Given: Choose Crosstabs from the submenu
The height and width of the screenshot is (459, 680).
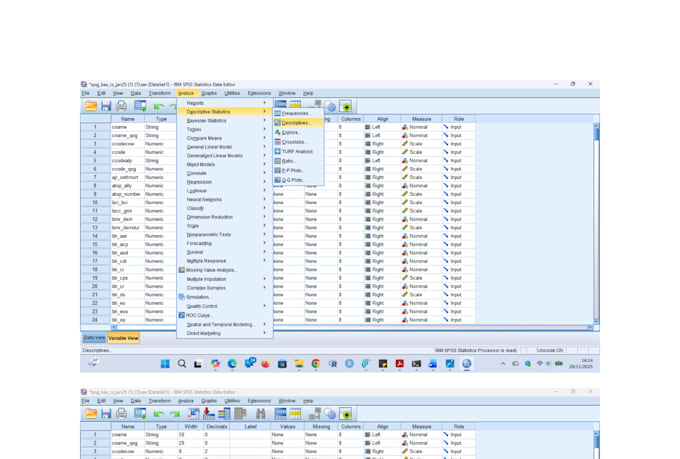Looking at the screenshot, I should click(x=298, y=142).
